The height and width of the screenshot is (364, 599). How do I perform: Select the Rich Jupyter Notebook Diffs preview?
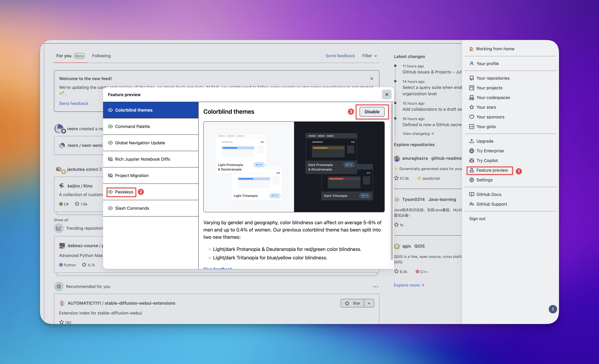tap(142, 159)
